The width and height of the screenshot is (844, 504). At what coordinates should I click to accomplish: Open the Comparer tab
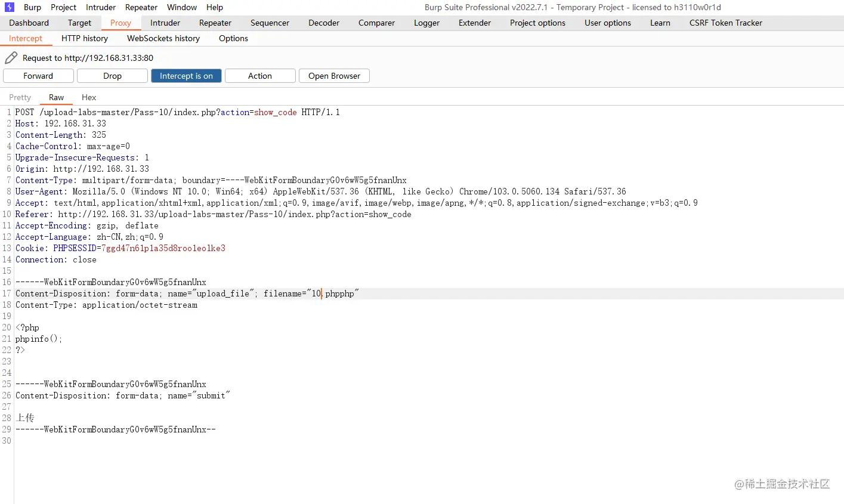pos(376,23)
